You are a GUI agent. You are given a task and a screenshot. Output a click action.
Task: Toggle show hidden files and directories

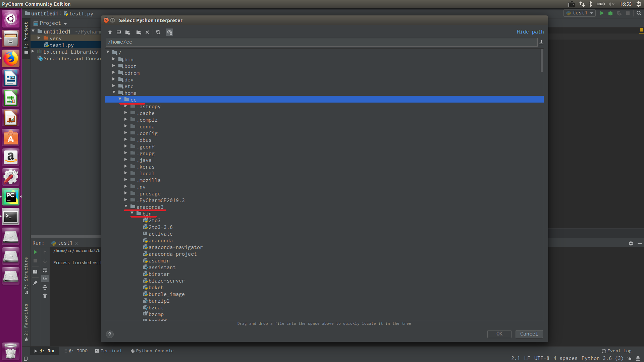pyautogui.click(x=169, y=33)
